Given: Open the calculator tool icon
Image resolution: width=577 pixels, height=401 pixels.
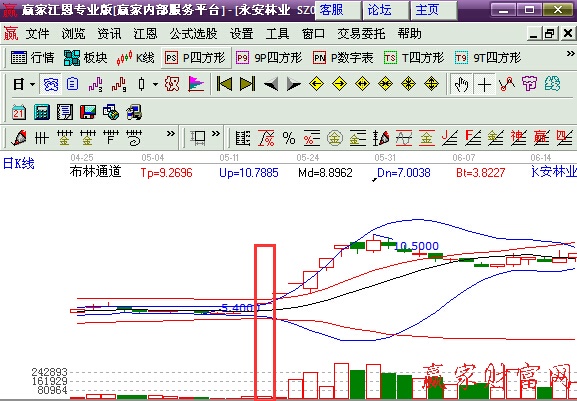Looking at the screenshot, I should [42, 112].
